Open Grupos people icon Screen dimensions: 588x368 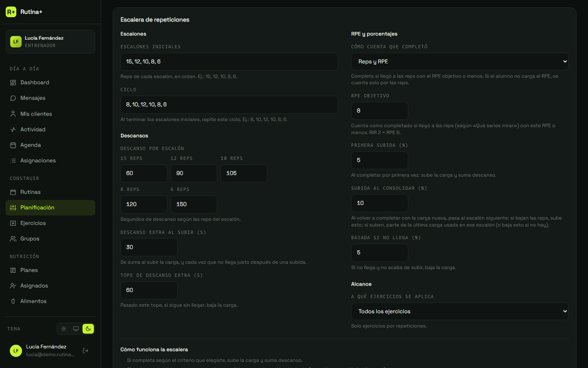[13, 239]
